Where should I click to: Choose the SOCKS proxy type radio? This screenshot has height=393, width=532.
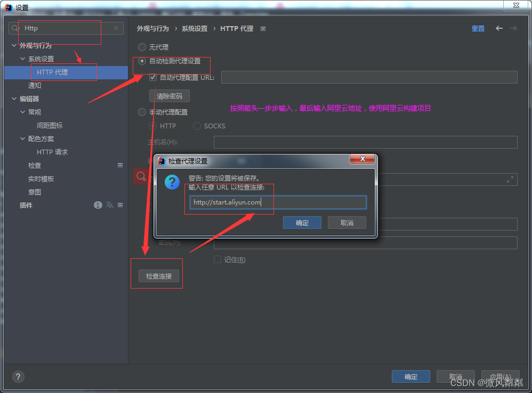click(x=197, y=126)
